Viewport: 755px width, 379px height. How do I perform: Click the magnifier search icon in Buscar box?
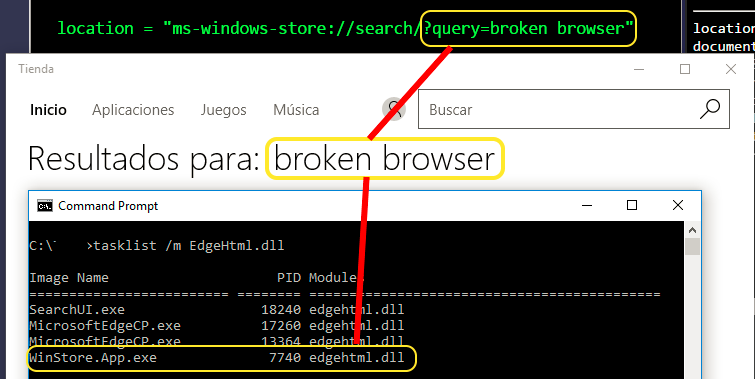point(710,109)
